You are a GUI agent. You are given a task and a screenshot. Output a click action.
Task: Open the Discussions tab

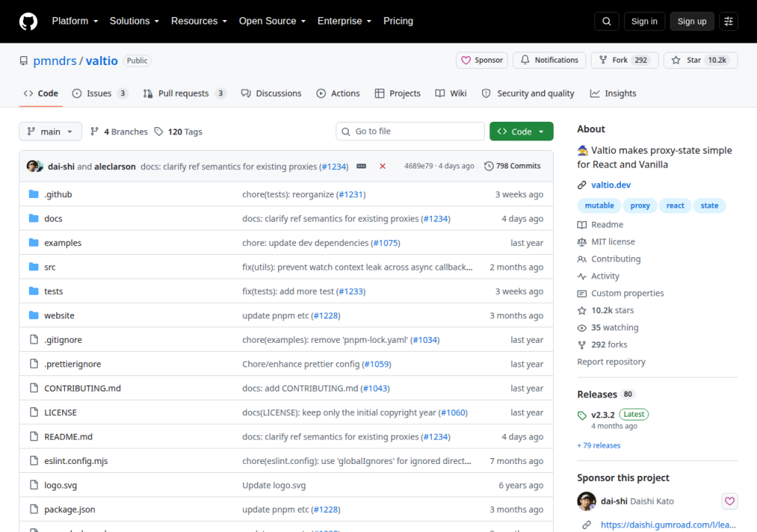click(x=271, y=94)
